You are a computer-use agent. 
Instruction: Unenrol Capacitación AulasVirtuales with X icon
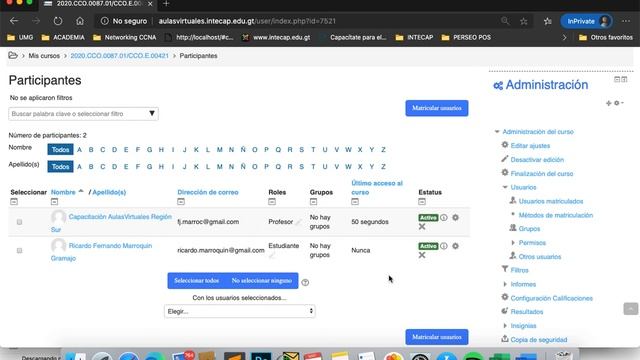[x=422, y=227]
